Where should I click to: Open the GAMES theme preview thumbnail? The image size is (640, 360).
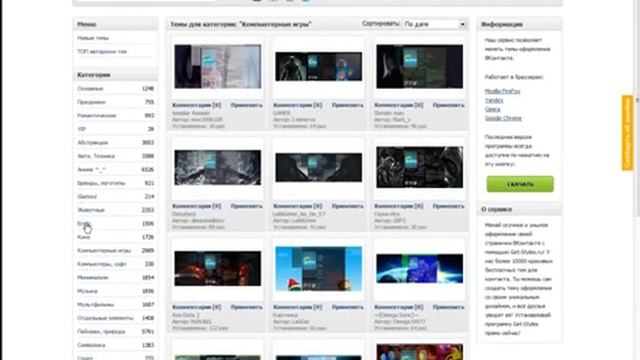318,66
